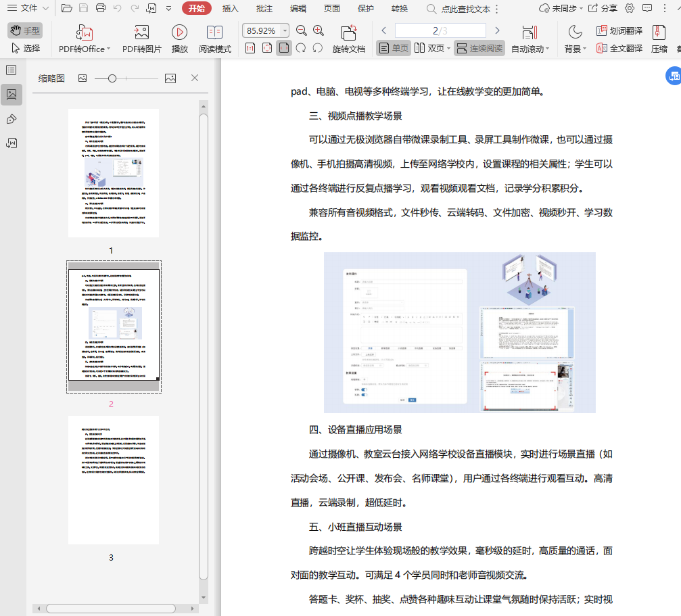Open the 未同步 cloud sync dropdown
This screenshot has height=616, width=681.
(561, 8)
